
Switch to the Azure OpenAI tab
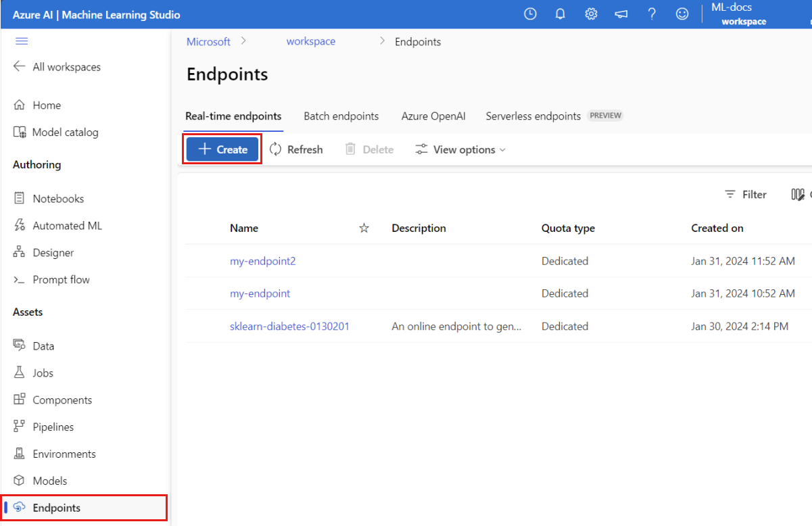tap(433, 116)
